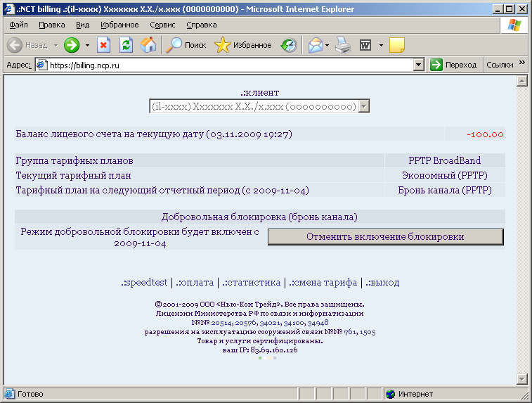The width and height of the screenshot is (532, 403).
Task: Click the status bar page icon near Готово
Action: click(x=9, y=394)
